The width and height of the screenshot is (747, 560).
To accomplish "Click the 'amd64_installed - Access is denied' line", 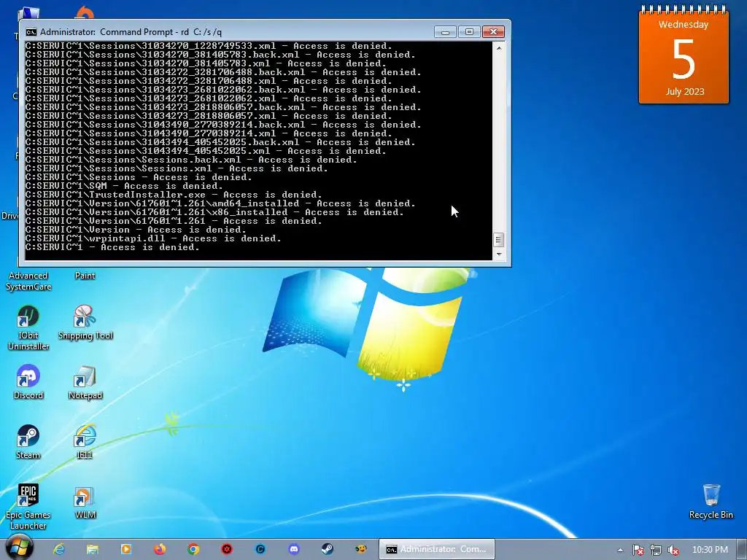I will (220, 204).
